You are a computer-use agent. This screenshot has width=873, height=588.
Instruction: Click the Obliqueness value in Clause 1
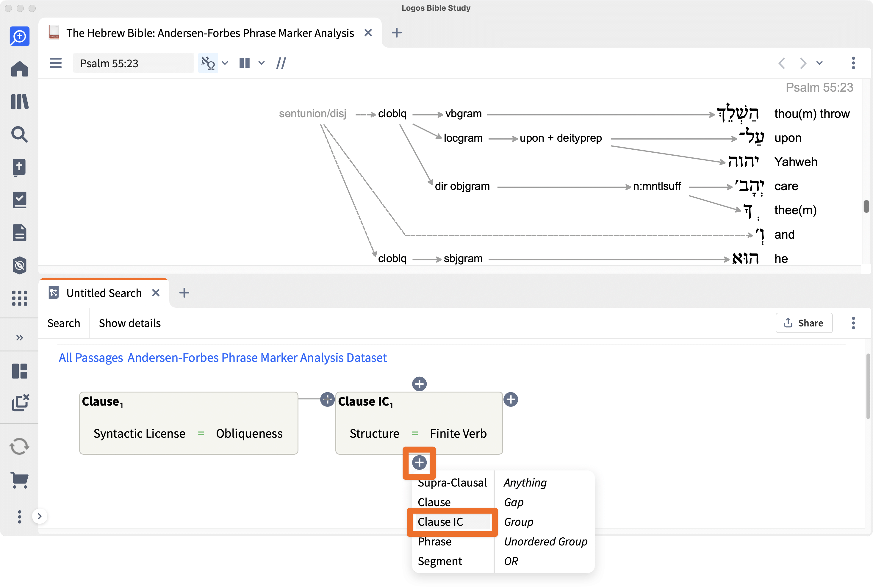click(x=249, y=434)
